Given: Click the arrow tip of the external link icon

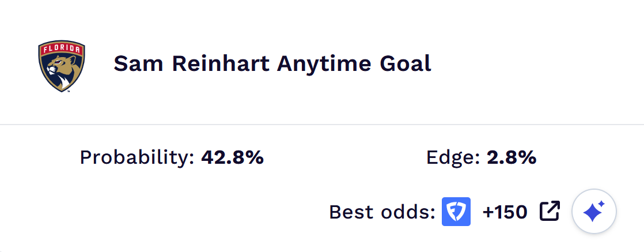Looking at the screenshot, I should 555,205.
